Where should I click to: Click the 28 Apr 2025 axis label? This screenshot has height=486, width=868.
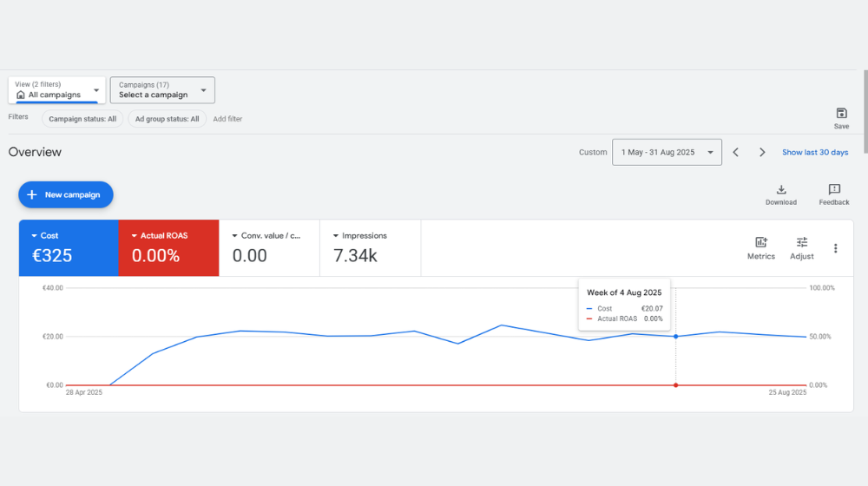pos(84,392)
